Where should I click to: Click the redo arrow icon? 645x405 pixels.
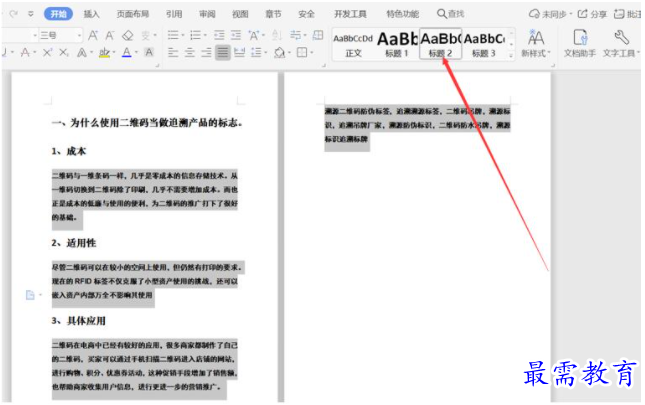coord(14,14)
